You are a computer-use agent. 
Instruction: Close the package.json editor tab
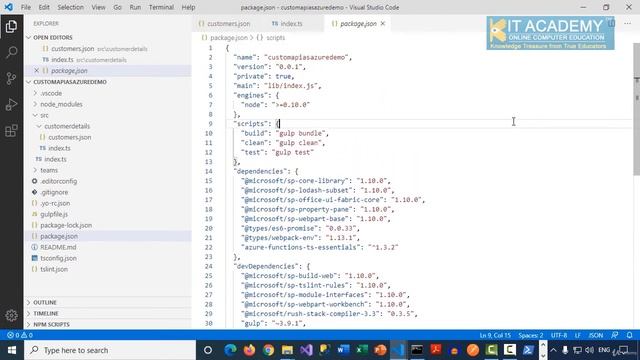(x=383, y=24)
